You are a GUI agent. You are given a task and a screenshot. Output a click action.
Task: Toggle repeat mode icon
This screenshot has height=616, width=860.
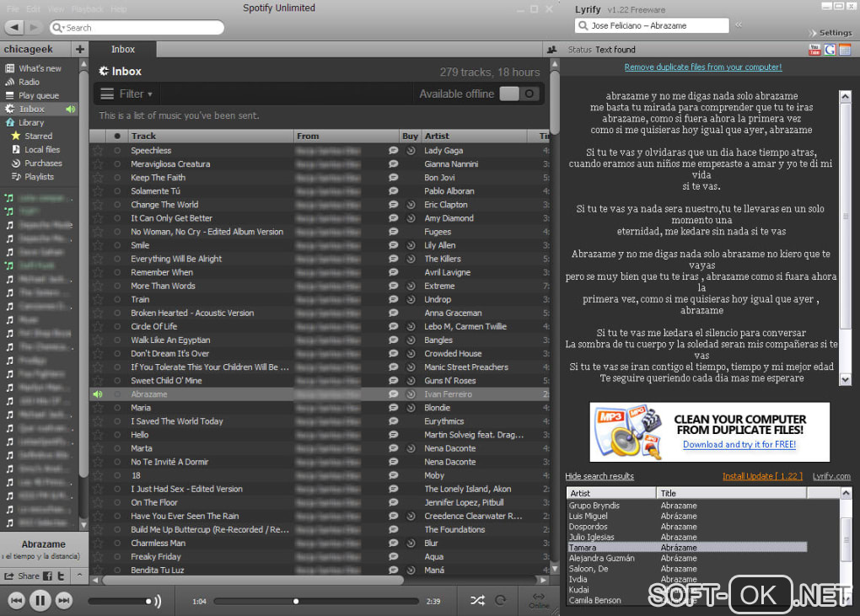(500, 601)
